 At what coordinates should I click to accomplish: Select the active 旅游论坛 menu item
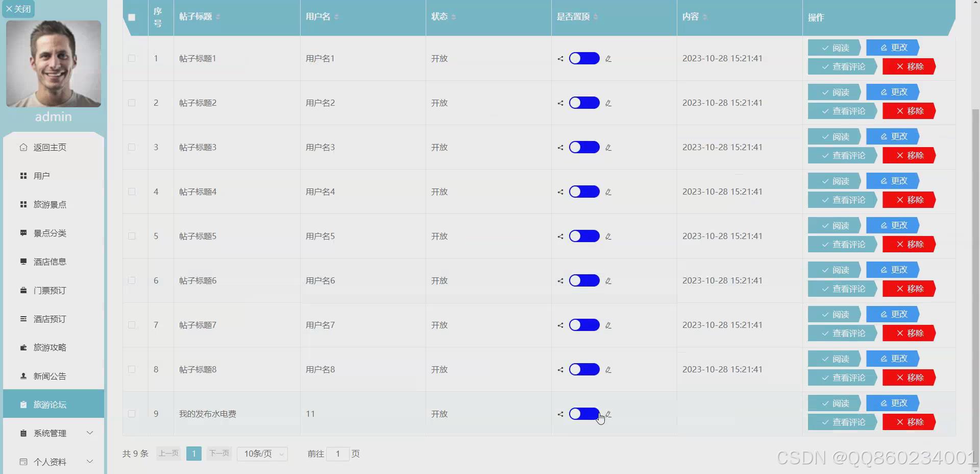(x=54, y=405)
